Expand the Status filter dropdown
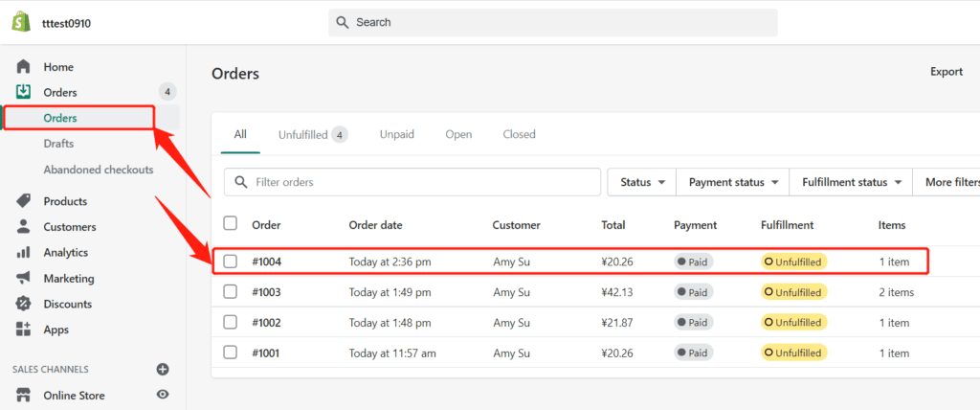Viewport: 980px width, 410px height. [641, 182]
